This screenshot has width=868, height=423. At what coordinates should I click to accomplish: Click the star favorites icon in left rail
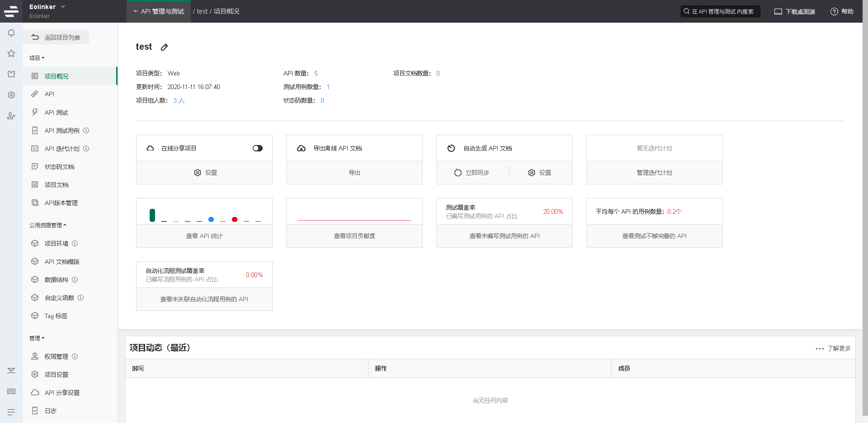11,53
